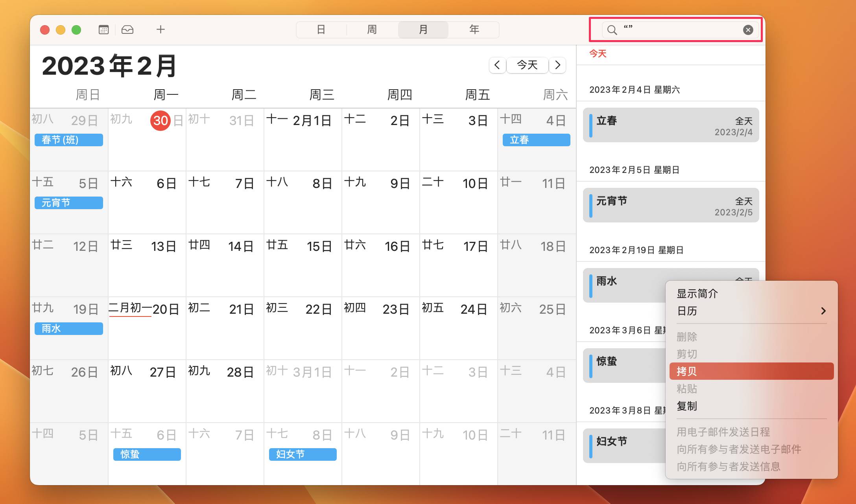The width and height of the screenshot is (856, 504).
Task: Select day cell 25日
Action: click(537, 328)
